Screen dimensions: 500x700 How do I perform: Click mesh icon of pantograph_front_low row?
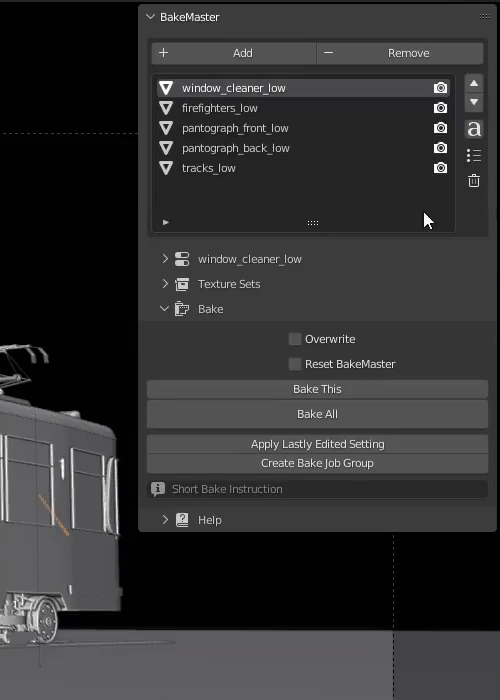click(x=166, y=128)
